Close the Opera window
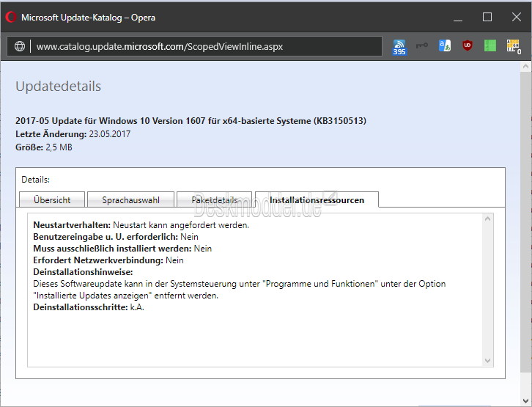 click(517, 17)
